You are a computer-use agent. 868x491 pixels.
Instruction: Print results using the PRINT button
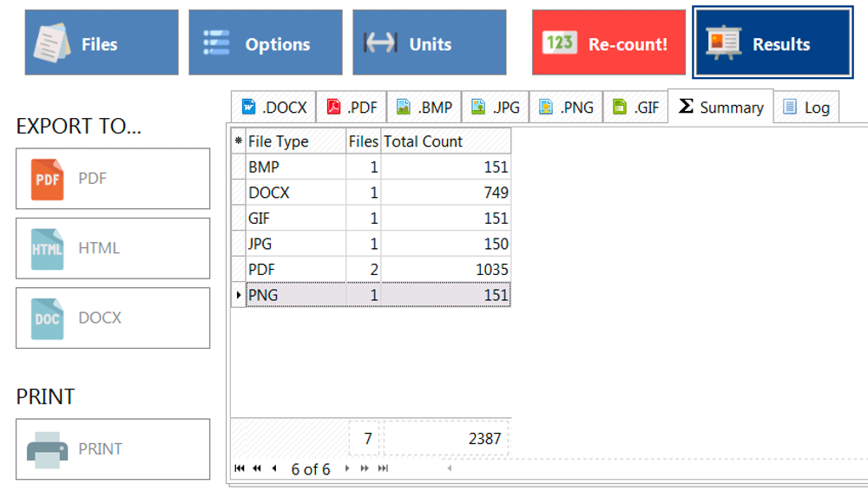(113, 449)
